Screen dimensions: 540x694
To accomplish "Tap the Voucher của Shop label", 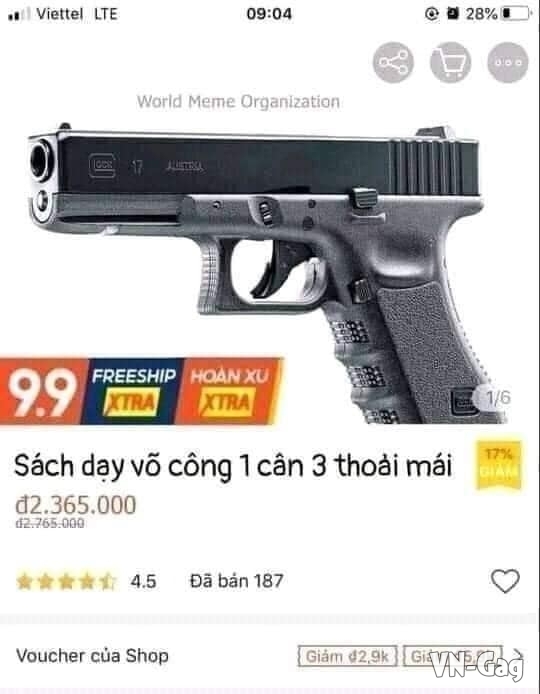I will coord(92,655).
